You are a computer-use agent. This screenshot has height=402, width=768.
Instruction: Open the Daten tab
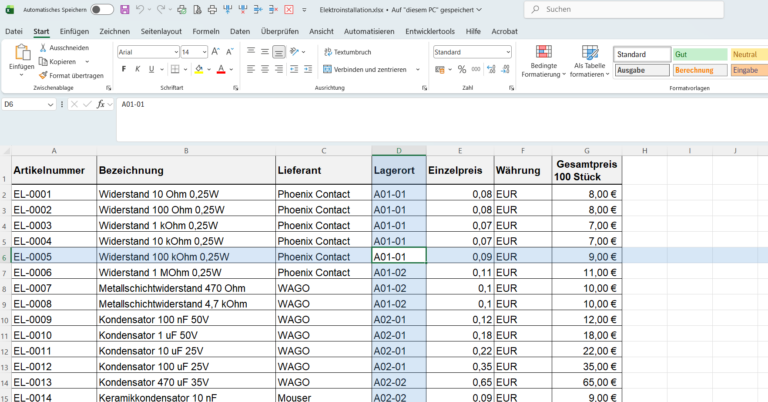pyautogui.click(x=240, y=31)
